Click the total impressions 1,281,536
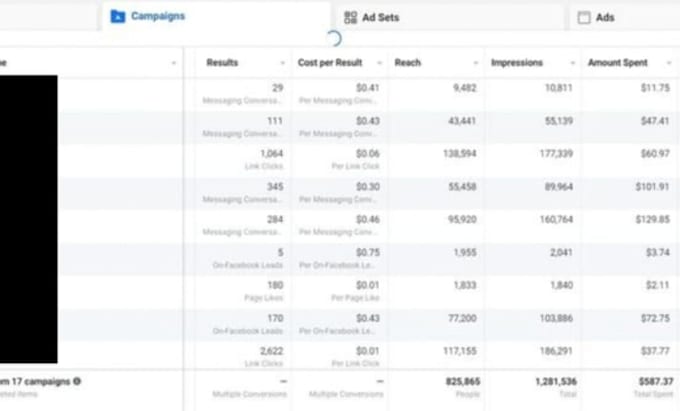680x411 pixels. point(556,382)
